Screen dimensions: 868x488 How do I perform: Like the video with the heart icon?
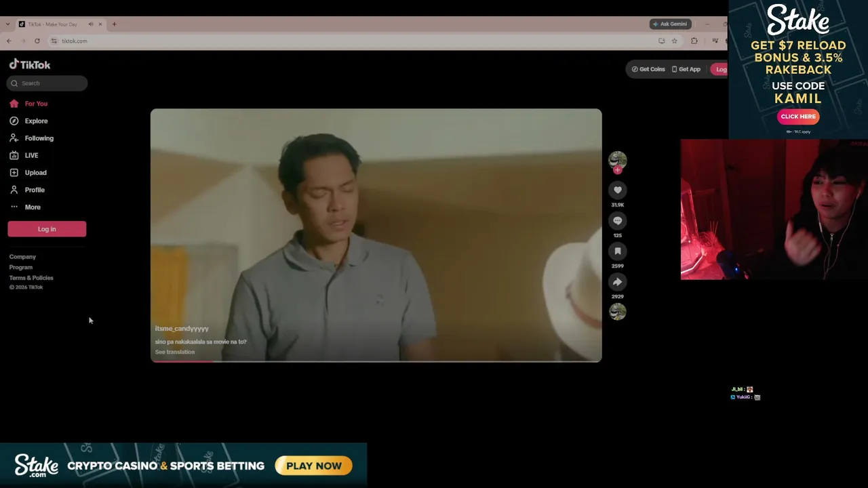click(x=617, y=190)
